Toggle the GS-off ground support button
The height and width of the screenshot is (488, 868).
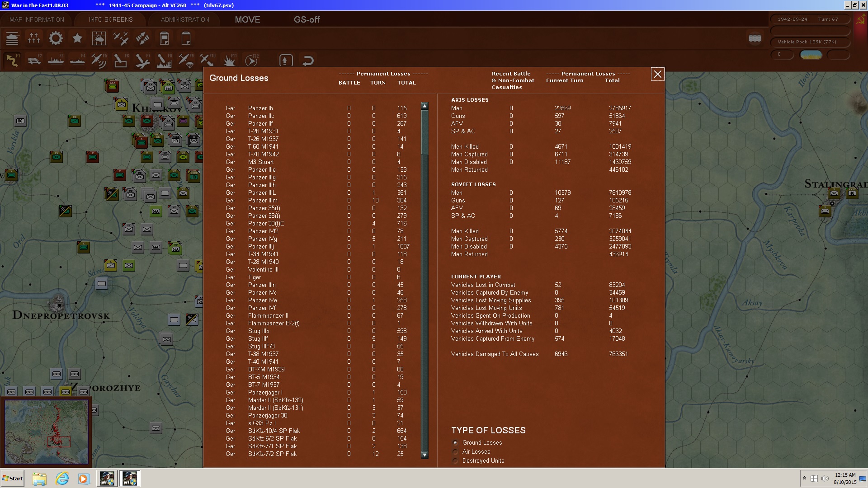point(307,19)
